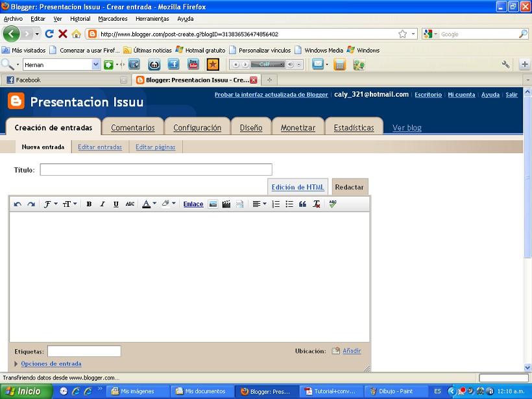Reload the current page
Viewport: 532px width, 399px height.
49,34
